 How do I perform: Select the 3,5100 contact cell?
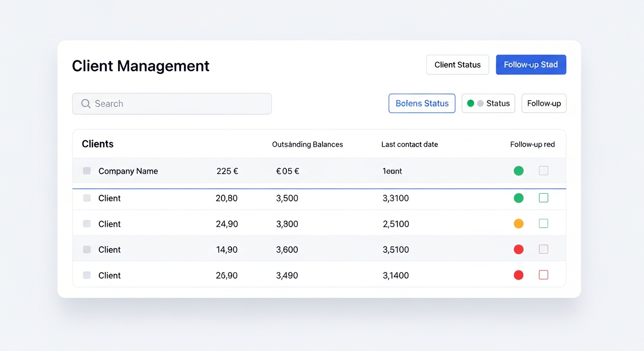point(396,250)
